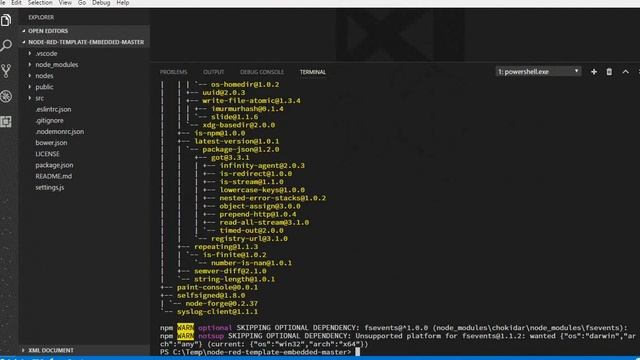Image resolution: width=640 pixels, height=360 pixels.
Task: Open .gitignore file
Action: click(x=49, y=120)
